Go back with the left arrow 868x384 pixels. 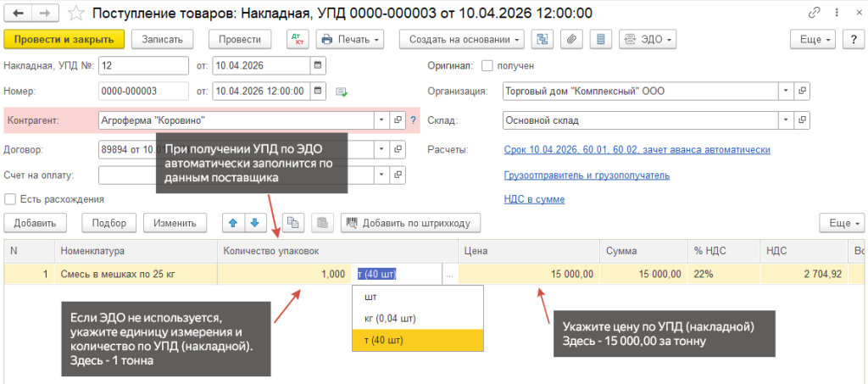(19, 12)
